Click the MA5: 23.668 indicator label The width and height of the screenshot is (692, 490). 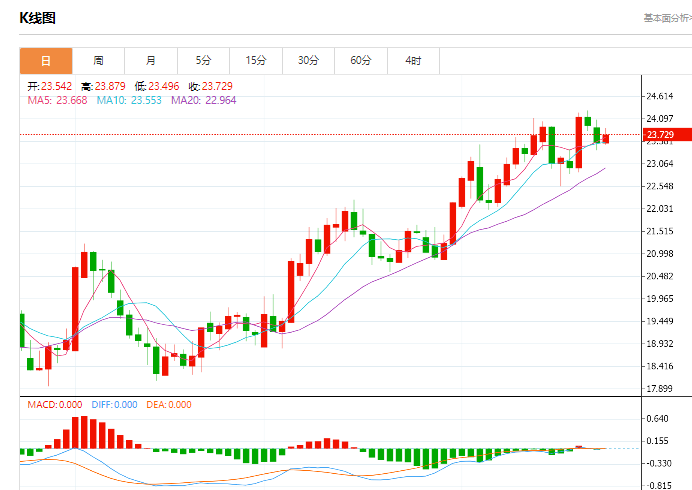pyautogui.click(x=57, y=100)
